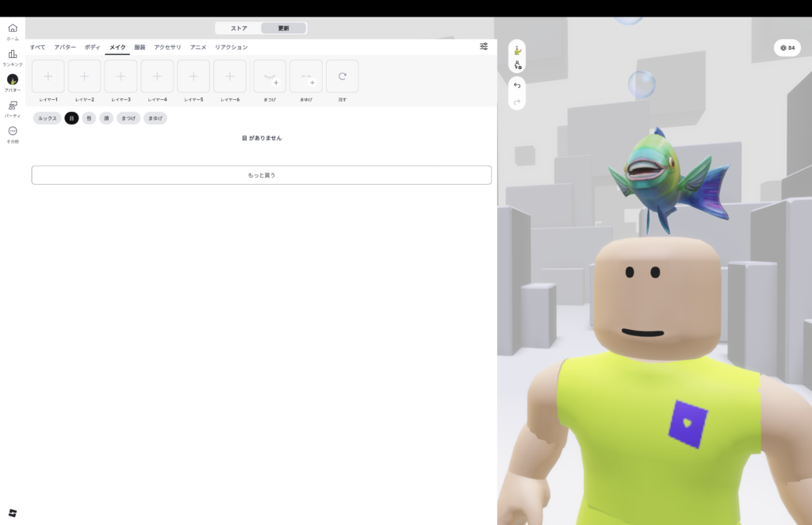Switch to the ストア toggle option
Viewport: 812px width, 525px height.
pyautogui.click(x=239, y=29)
